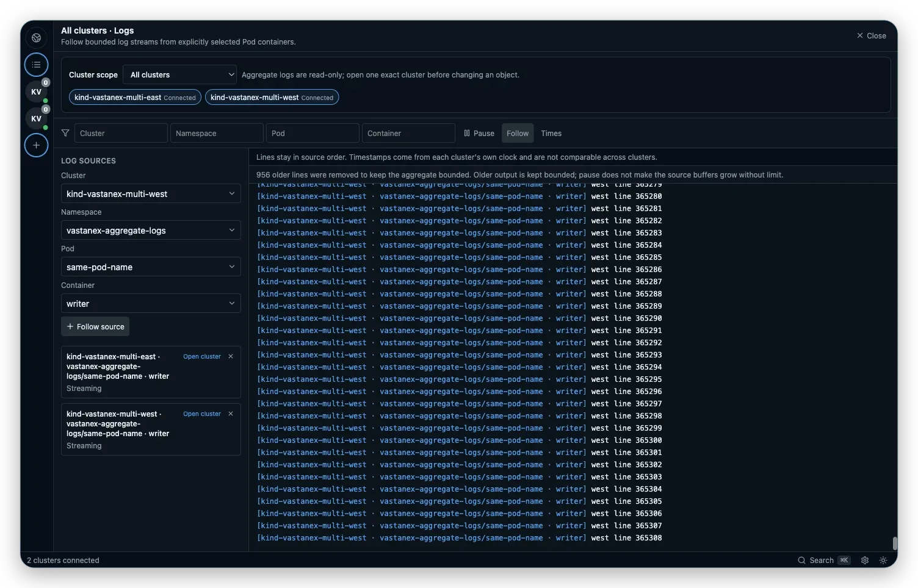Click Streaming status under multi-east source

(x=84, y=389)
